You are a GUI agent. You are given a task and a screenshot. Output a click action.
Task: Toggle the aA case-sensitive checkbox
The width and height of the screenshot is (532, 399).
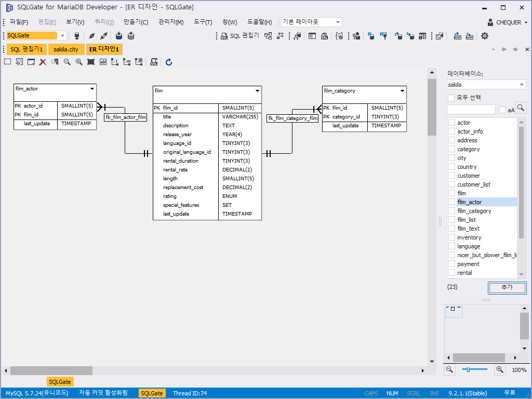pyautogui.click(x=503, y=110)
